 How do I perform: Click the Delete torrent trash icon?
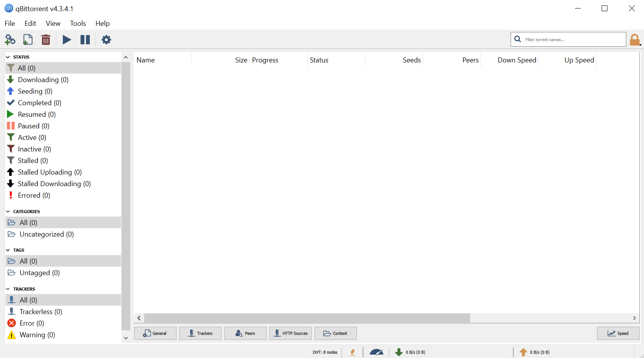(46, 40)
